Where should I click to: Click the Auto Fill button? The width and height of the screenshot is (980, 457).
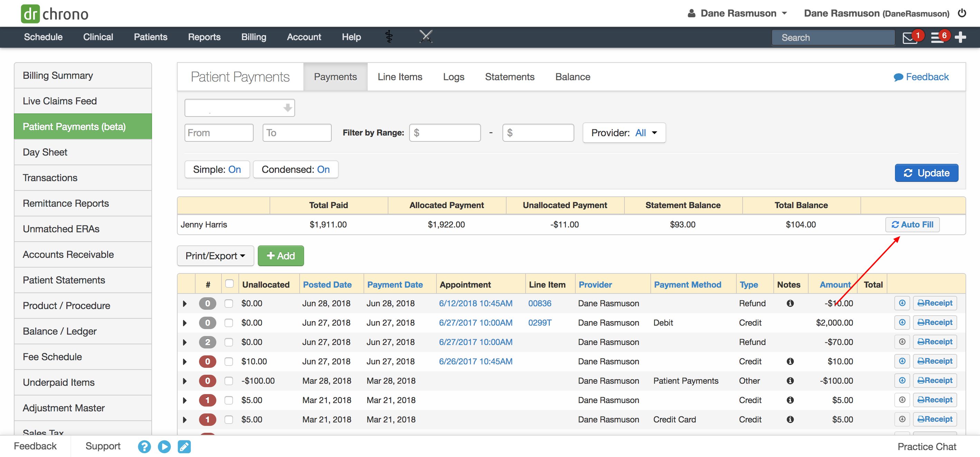coord(912,224)
